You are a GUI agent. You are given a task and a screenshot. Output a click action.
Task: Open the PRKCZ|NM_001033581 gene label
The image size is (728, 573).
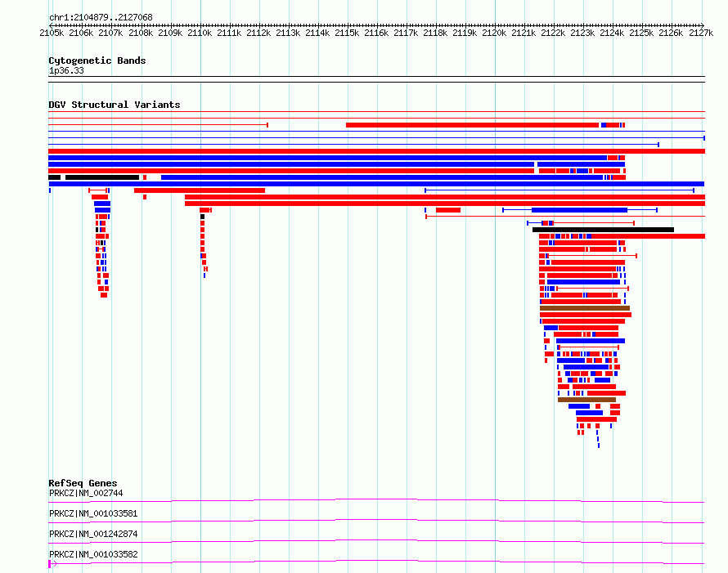click(93, 513)
